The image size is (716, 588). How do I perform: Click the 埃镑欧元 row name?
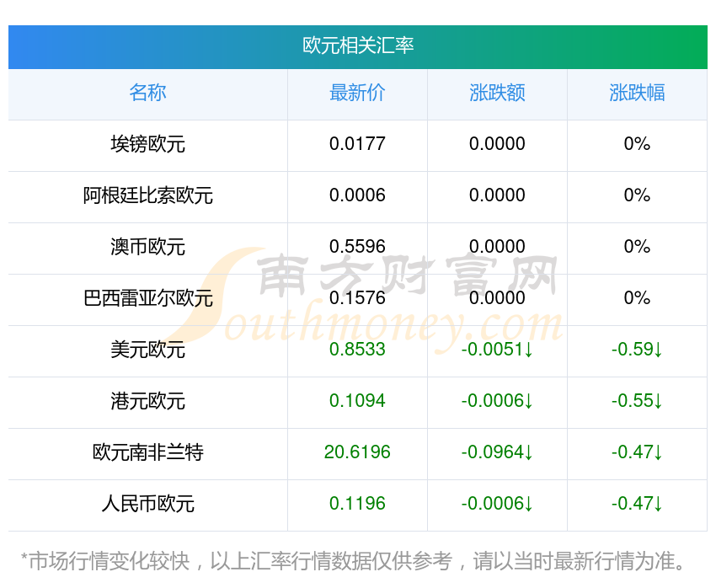tap(147, 144)
